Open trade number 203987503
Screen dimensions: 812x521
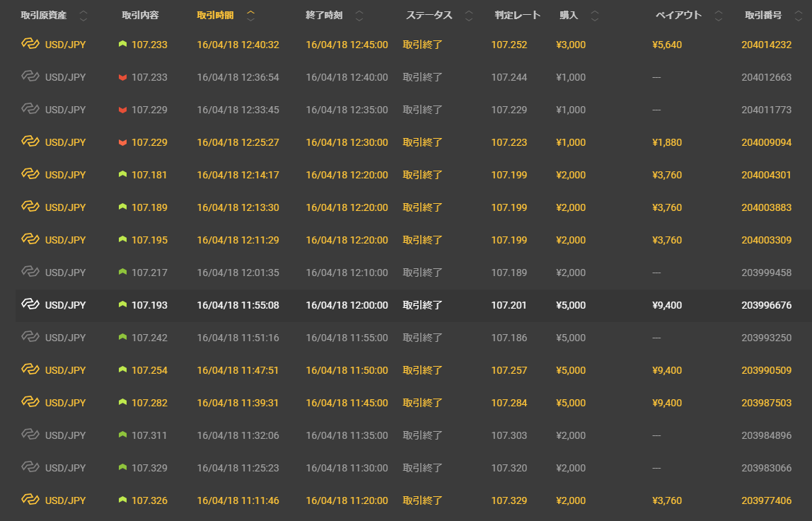coord(766,403)
